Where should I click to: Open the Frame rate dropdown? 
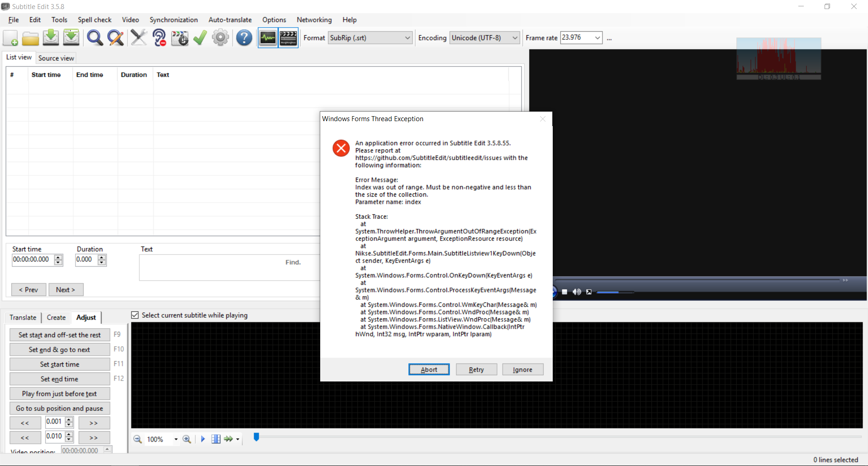point(597,38)
